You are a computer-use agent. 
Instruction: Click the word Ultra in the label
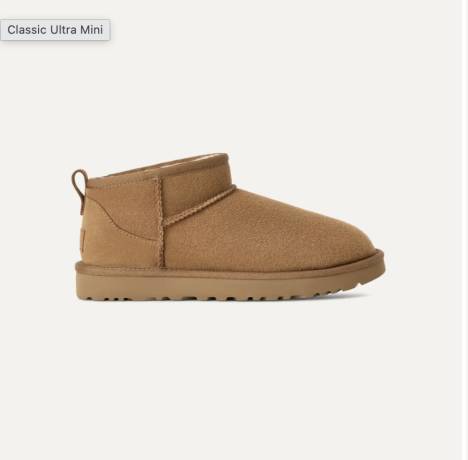[63, 30]
